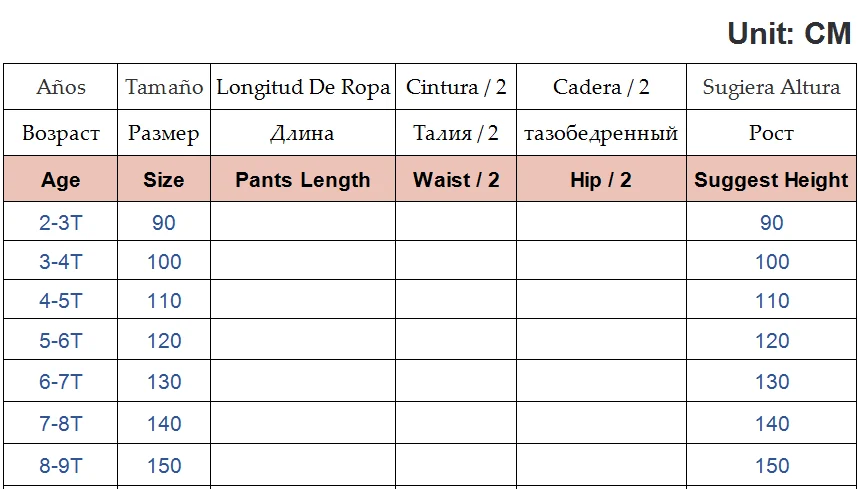Click the 'Sugiera Altura' header cell
Screen dimensions: 859x489
pos(771,87)
